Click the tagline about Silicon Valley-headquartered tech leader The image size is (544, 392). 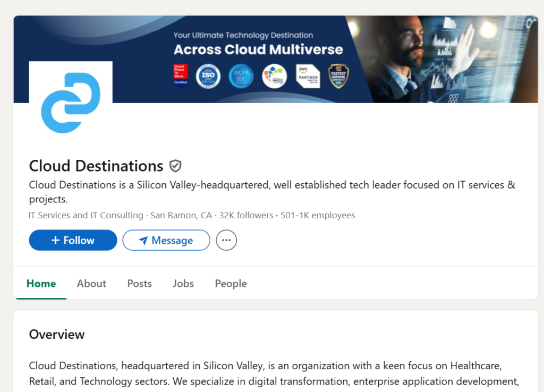point(272,192)
